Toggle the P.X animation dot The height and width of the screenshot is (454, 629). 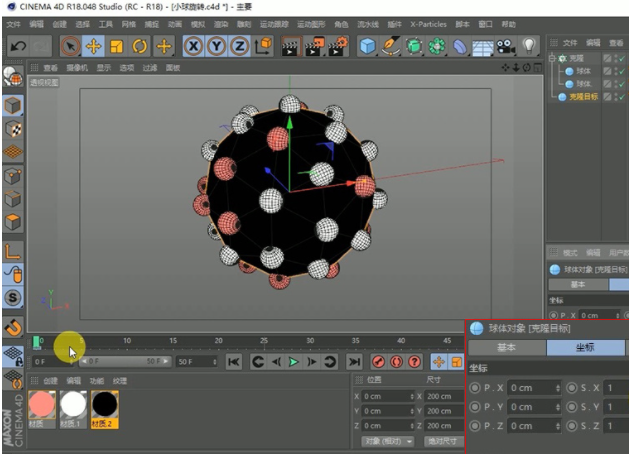[x=475, y=388]
